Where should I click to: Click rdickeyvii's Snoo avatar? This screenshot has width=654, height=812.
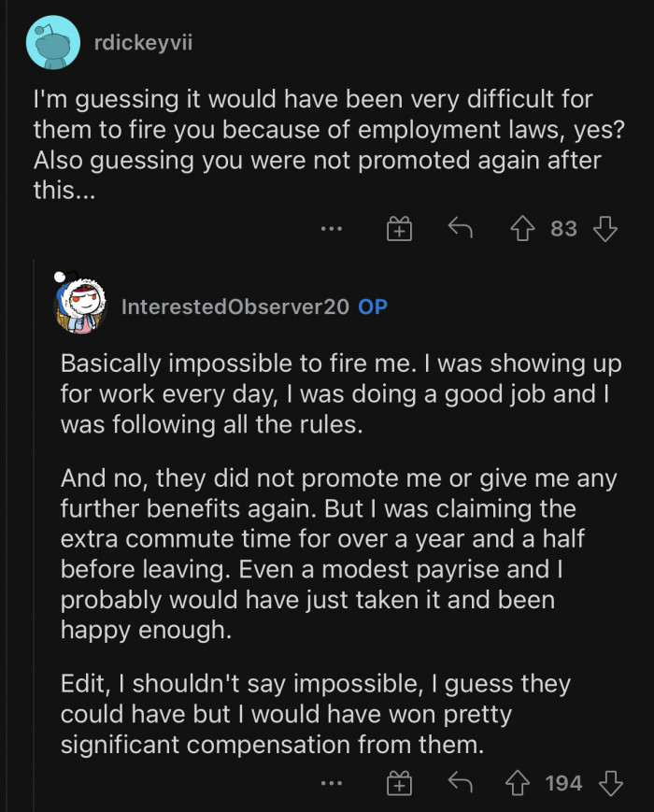coord(53,41)
